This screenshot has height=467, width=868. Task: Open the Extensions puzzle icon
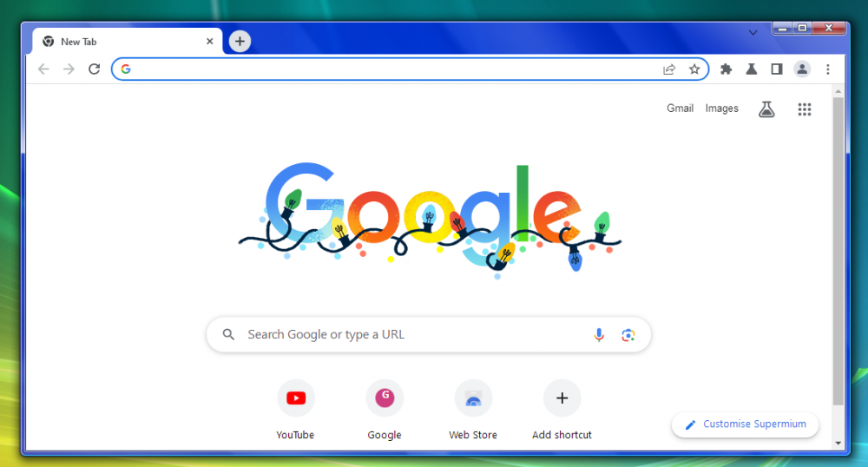coord(726,69)
